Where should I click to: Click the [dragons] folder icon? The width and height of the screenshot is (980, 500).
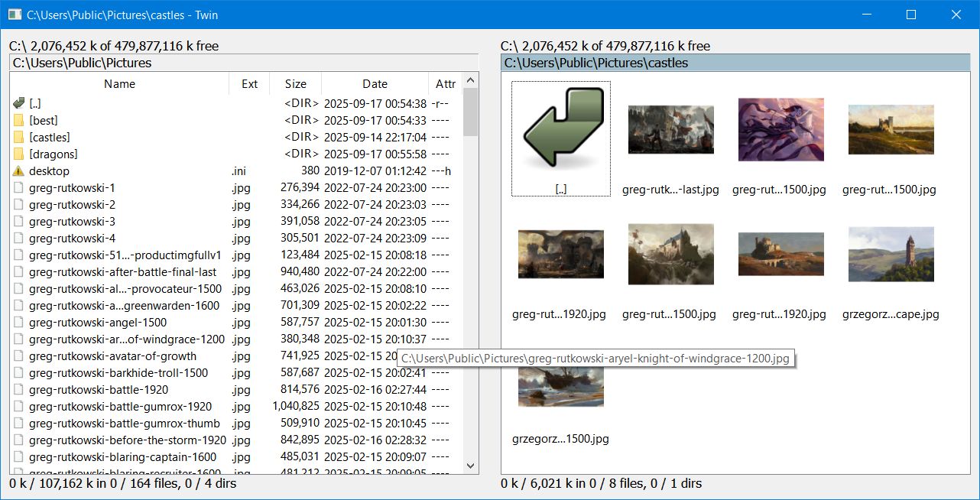[19, 154]
